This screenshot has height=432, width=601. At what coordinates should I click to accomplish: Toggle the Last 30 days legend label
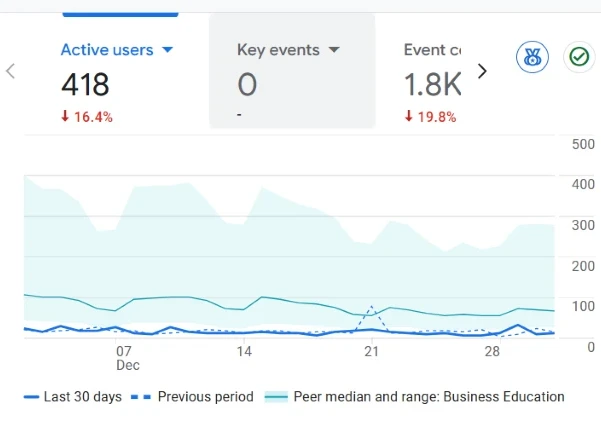82,397
